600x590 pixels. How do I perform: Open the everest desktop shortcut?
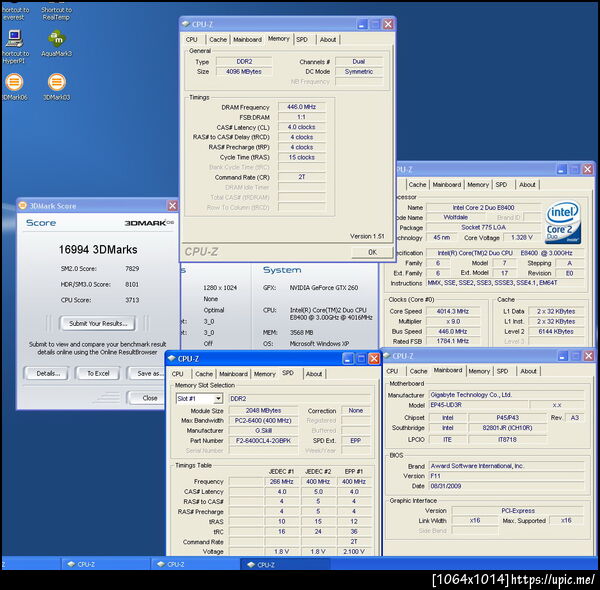pos(15,13)
